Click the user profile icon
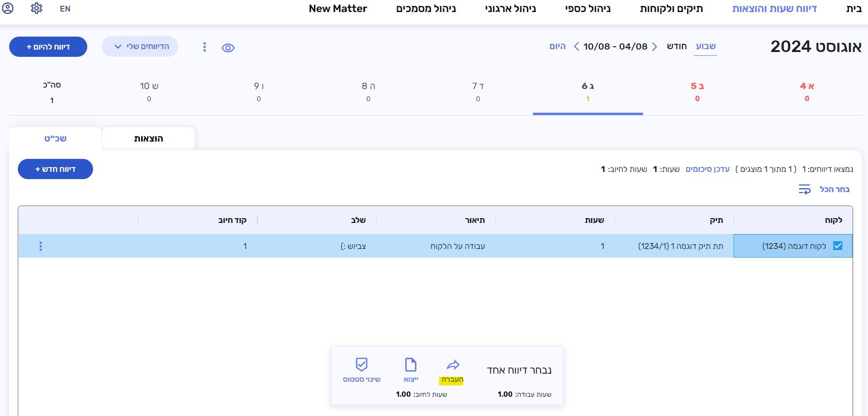 coord(8,8)
